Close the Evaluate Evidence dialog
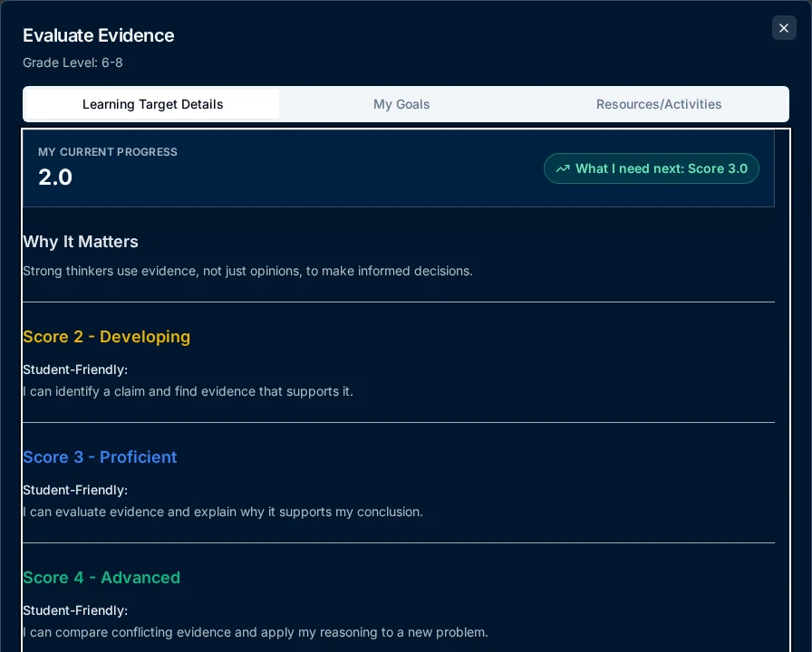 (x=784, y=28)
